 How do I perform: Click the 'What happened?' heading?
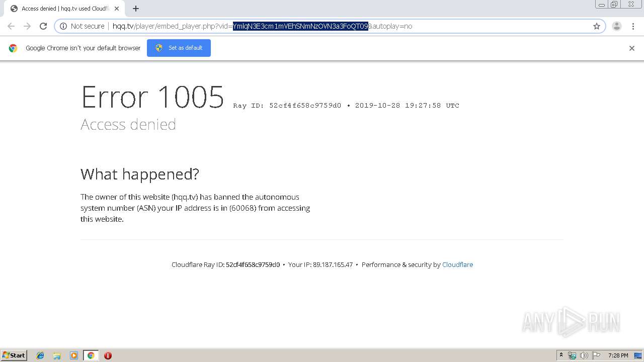[x=140, y=174]
